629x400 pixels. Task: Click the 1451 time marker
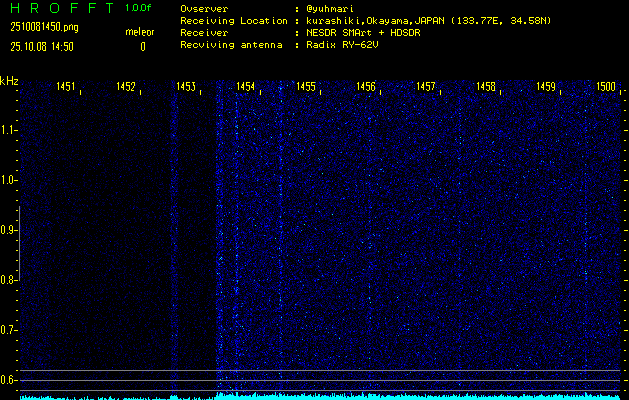[x=66, y=88]
